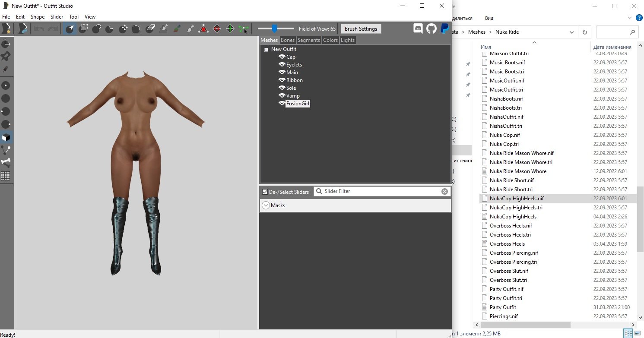Uncheck the De-/Select Sliders checkbox
644x338 pixels.
click(x=265, y=192)
